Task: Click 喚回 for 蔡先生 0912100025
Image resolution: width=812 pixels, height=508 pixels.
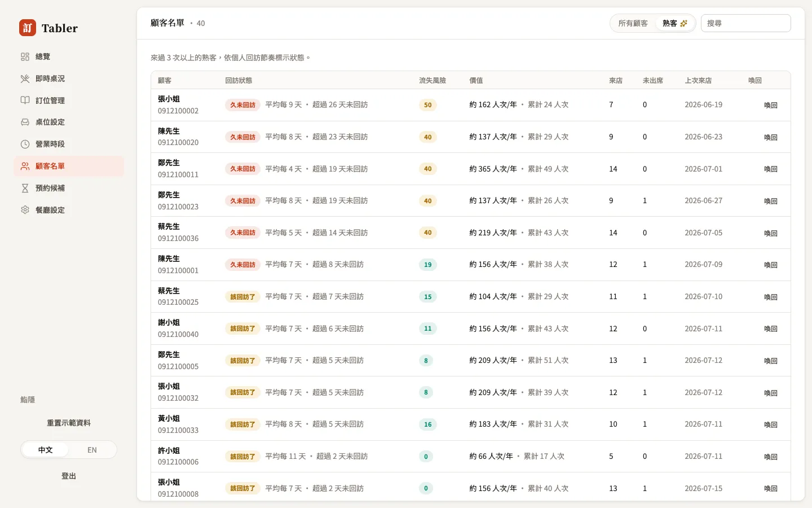Action: 770,297
